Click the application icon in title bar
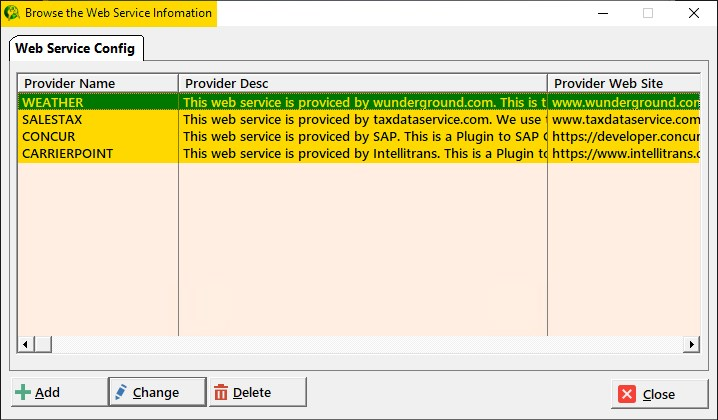The height and width of the screenshot is (420, 718). tap(11, 13)
